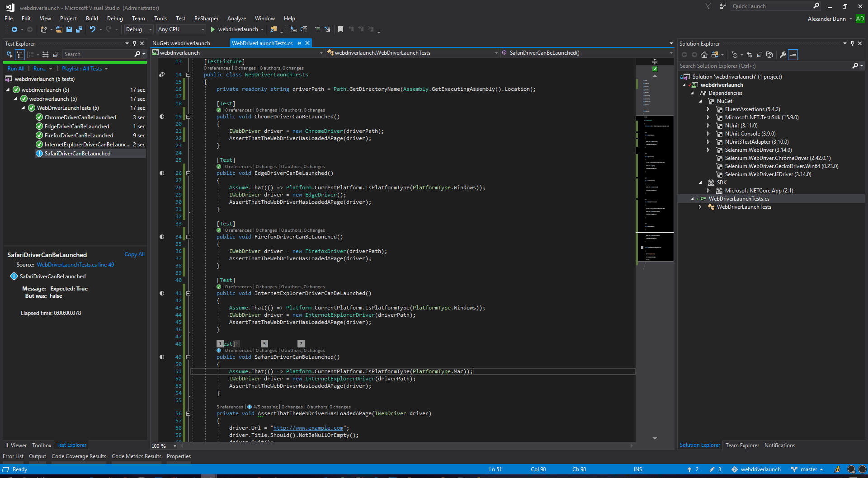Click the Home icon in Solution Explorer
The width and height of the screenshot is (868, 478).
point(704,55)
